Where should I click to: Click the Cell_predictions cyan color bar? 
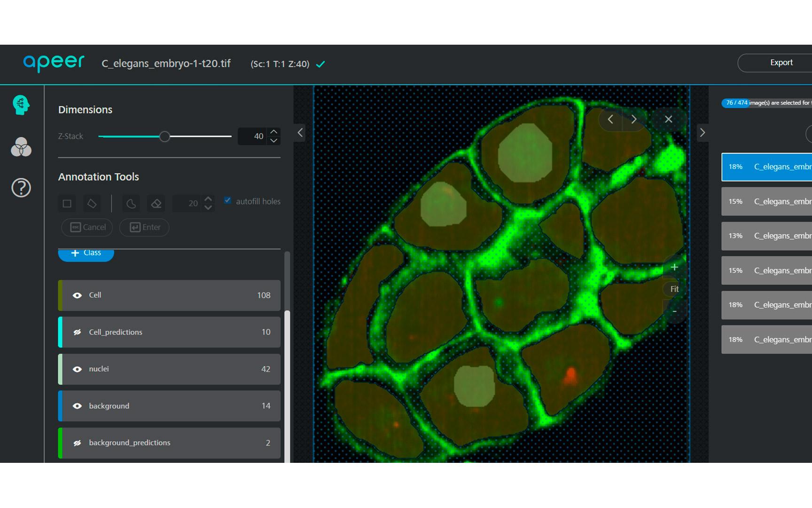(60, 332)
